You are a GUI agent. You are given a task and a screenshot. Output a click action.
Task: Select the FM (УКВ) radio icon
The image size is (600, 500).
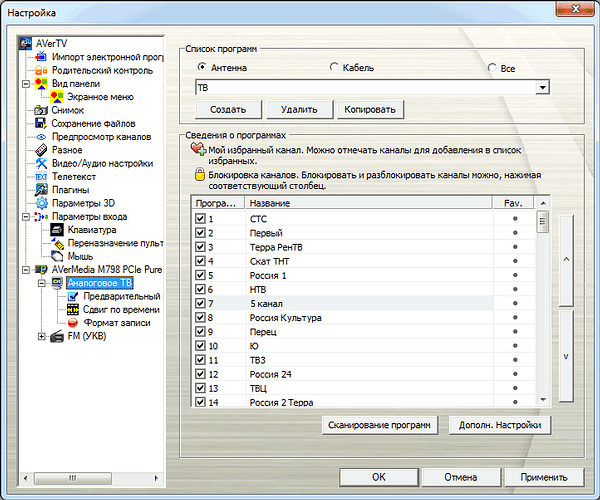click(57, 336)
